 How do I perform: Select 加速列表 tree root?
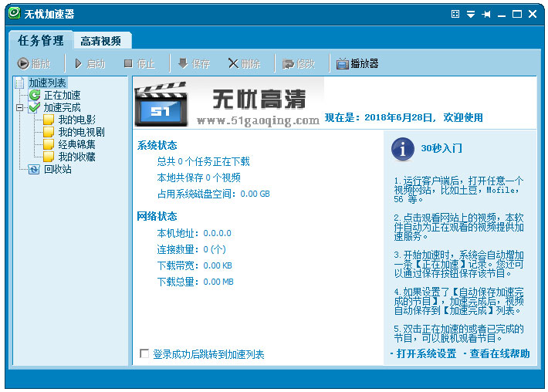[x=47, y=83]
